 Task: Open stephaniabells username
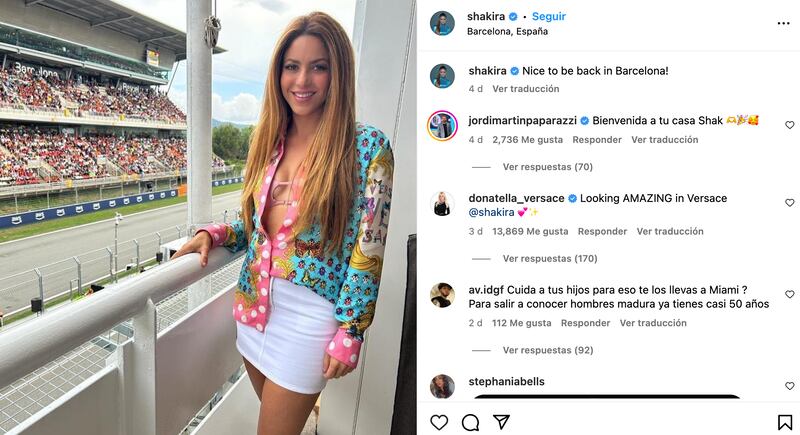coord(506,381)
